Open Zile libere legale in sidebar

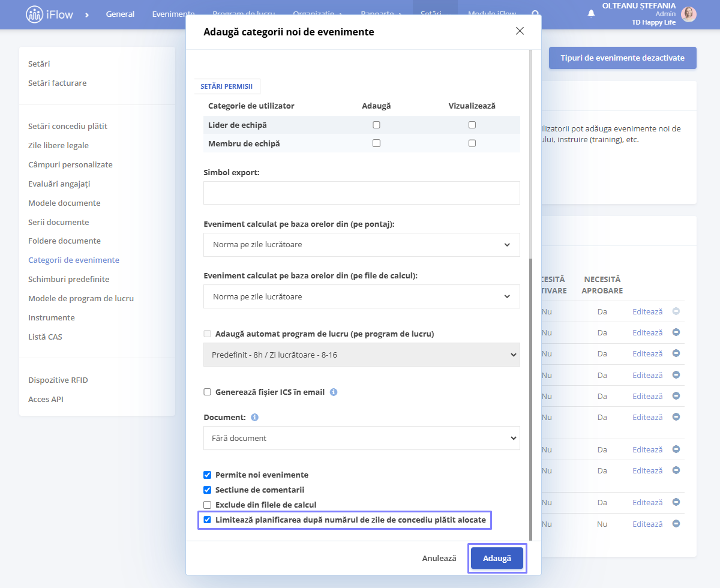[58, 145]
